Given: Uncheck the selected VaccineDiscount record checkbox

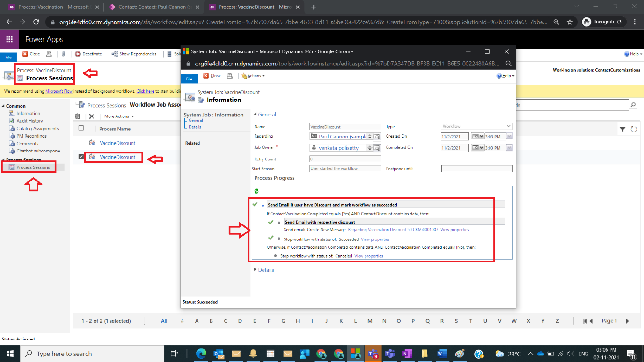Looking at the screenshot, I should point(80,156).
